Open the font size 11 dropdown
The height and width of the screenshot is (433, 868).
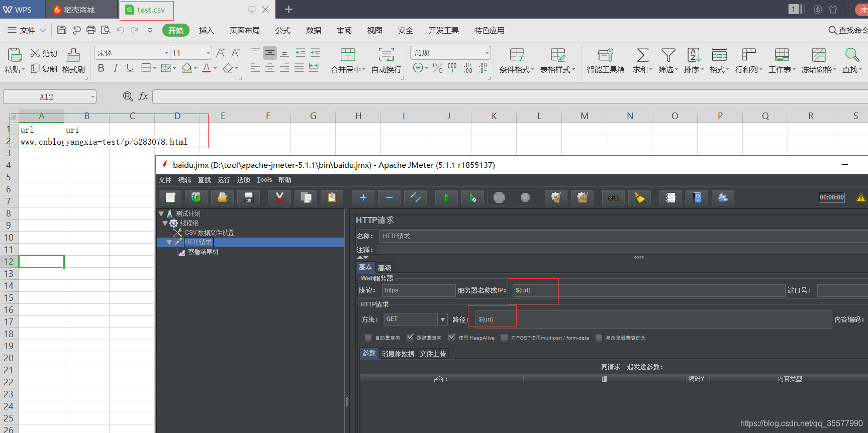pos(208,53)
